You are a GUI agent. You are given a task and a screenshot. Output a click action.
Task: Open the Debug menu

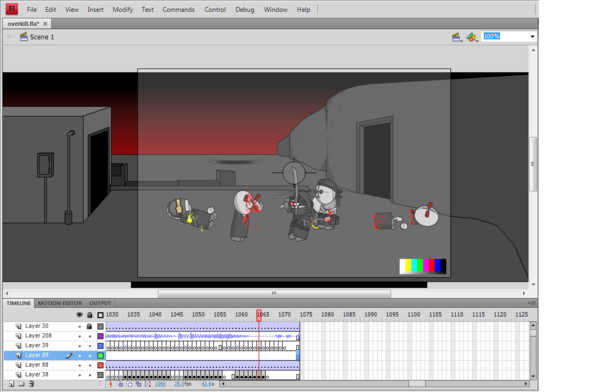pos(245,9)
